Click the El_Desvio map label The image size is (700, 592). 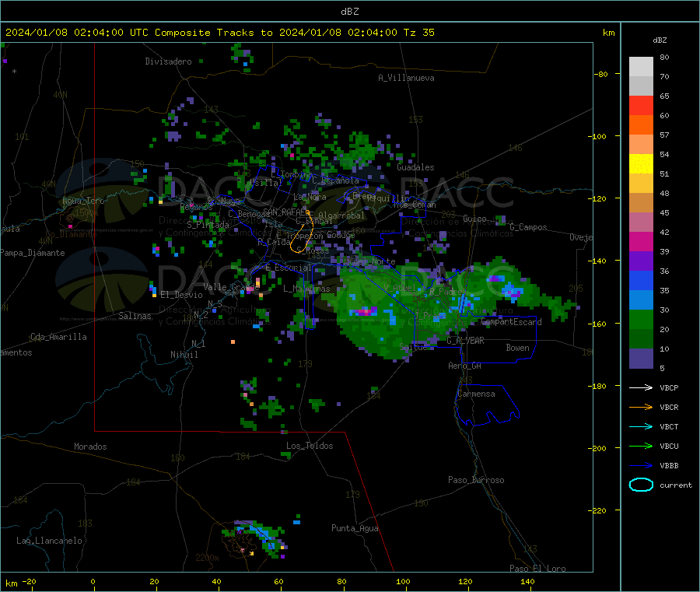pyautogui.click(x=182, y=295)
